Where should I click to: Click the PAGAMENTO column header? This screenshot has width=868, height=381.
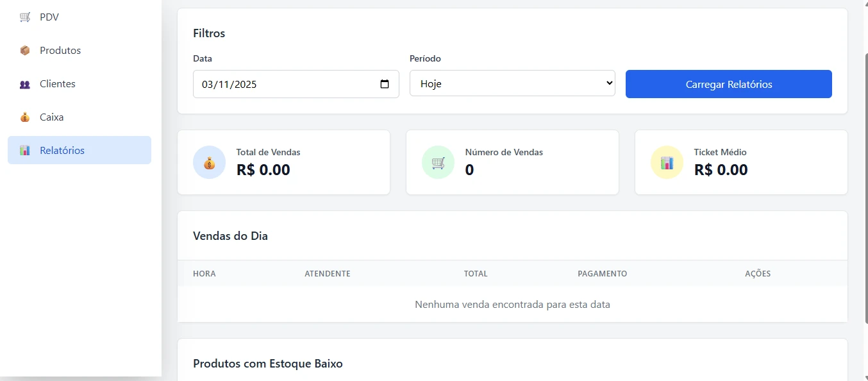point(602,274)
